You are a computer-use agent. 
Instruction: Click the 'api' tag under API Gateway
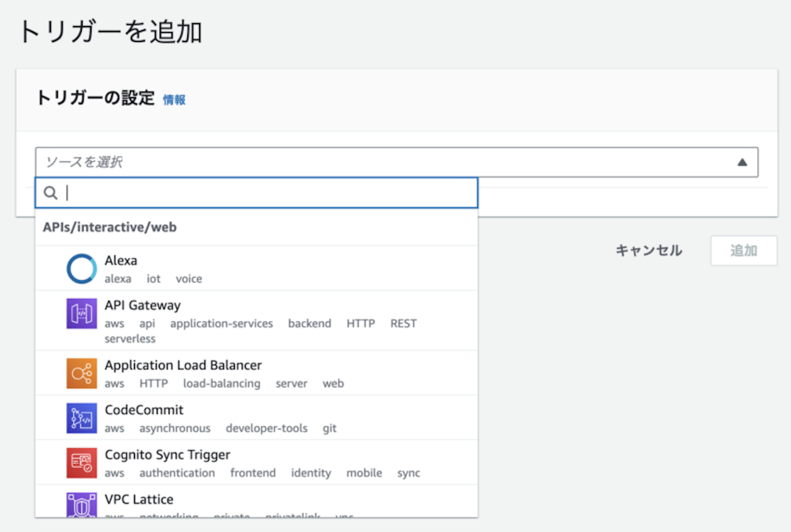pos(147,324)
